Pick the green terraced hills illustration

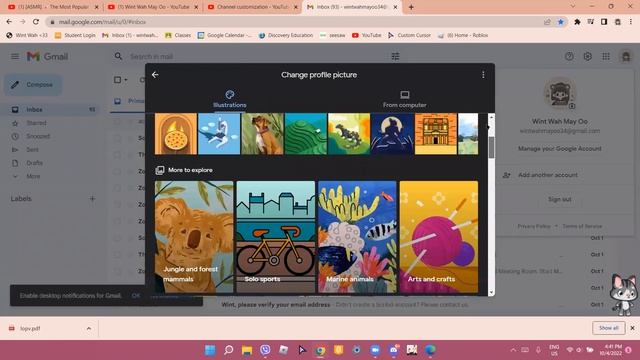[x=306, y=134]
